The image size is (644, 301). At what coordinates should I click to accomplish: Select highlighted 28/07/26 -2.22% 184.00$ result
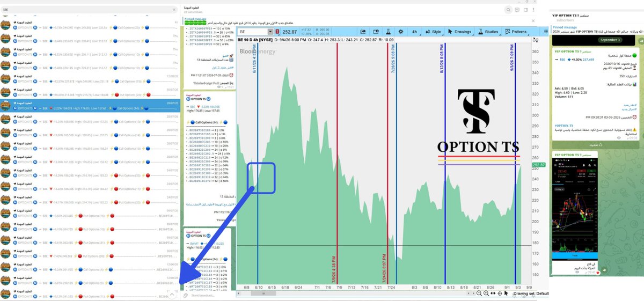coord(89,105)
